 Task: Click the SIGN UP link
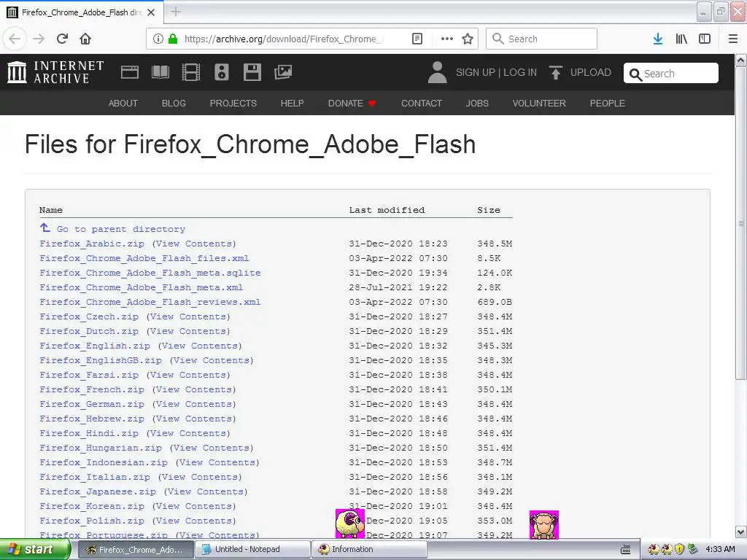(476, 72)
